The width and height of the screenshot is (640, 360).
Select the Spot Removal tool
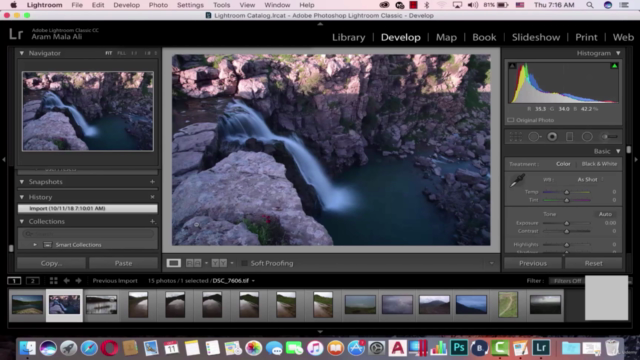pyautogui.click(x=534, y=137)
